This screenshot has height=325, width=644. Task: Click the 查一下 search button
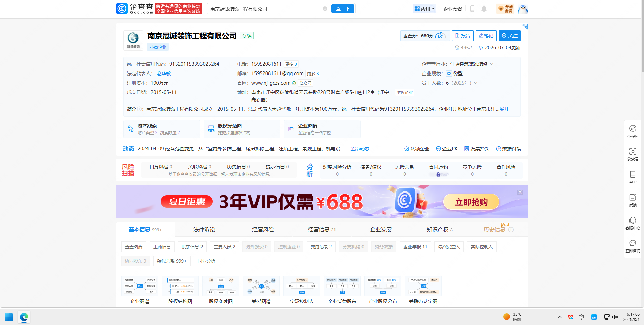343,9
